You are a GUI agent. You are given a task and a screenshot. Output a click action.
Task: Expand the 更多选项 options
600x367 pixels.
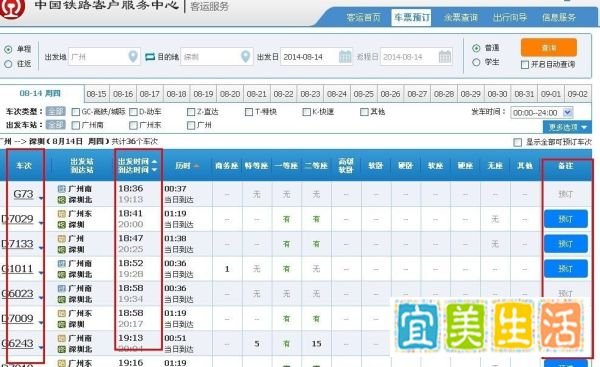[567, 127]
